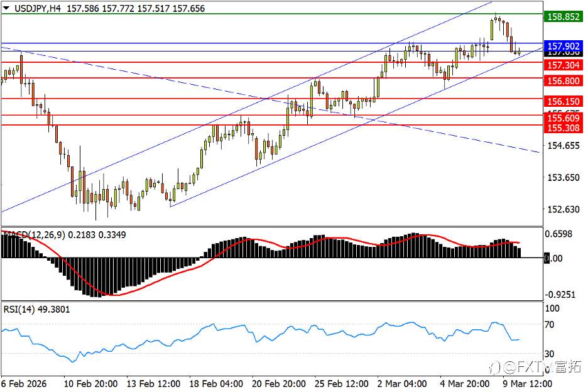The width and height of the screenshot is (588, 392).
Task: Click the MACD 0.00 zero level label
Action: [x=553, y=258]
